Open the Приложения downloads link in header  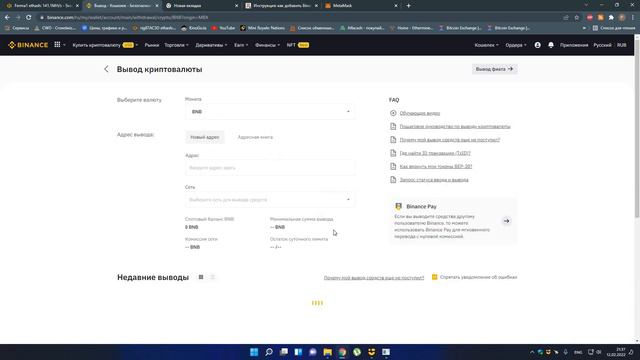point(574,45)
